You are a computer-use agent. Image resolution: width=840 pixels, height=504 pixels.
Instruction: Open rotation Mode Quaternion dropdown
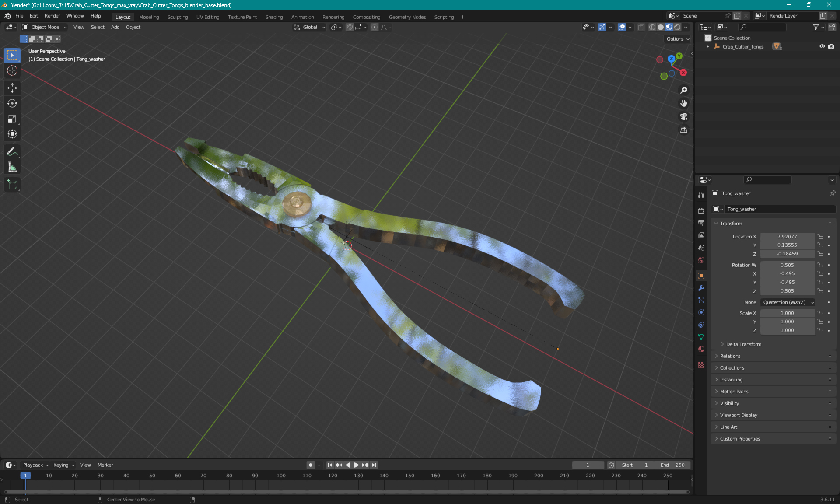tap(788, 302)
